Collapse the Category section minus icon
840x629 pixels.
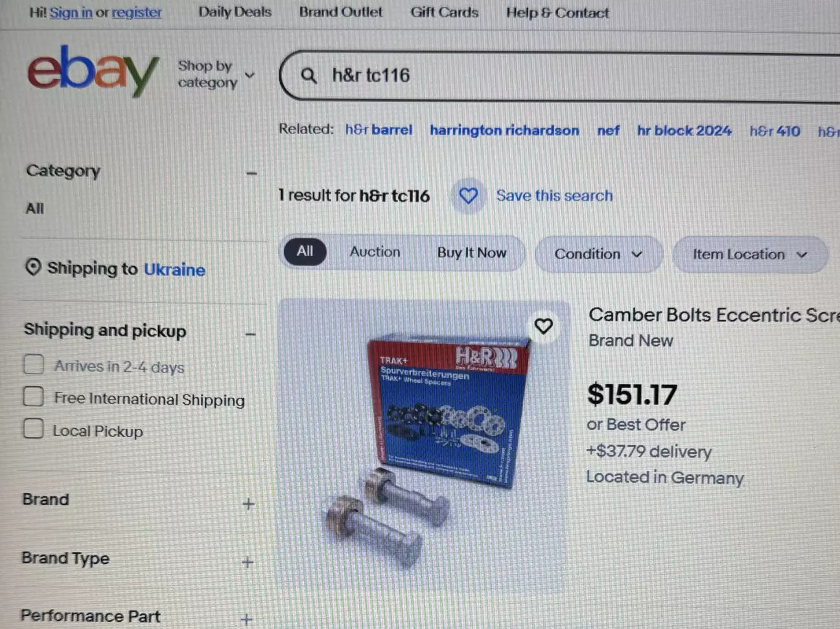pos(251,174)
